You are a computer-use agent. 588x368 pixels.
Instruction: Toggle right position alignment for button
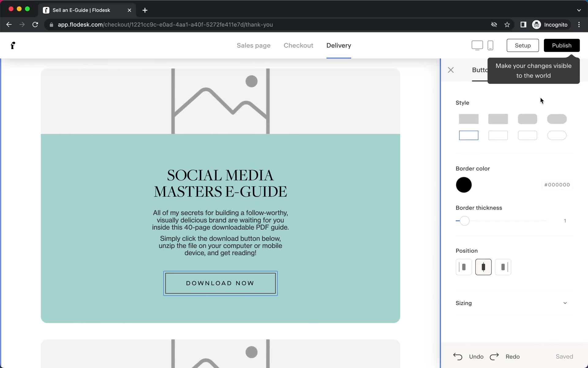503,267
